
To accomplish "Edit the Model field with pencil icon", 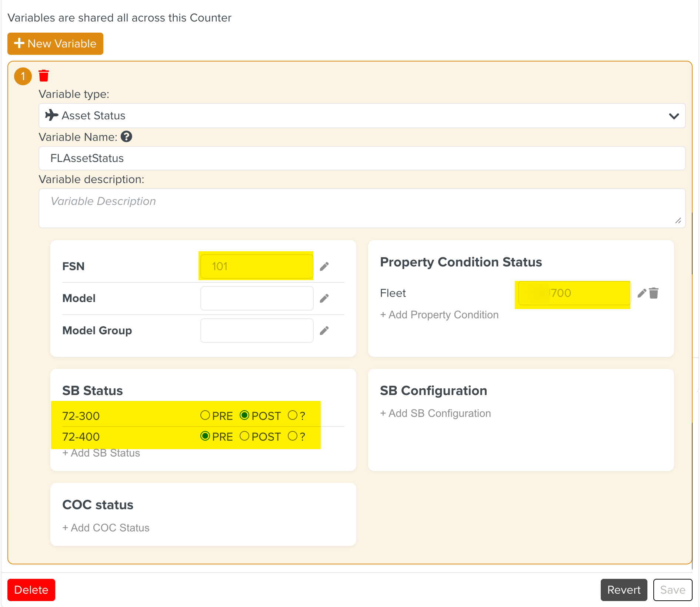I will pos(324,298).
